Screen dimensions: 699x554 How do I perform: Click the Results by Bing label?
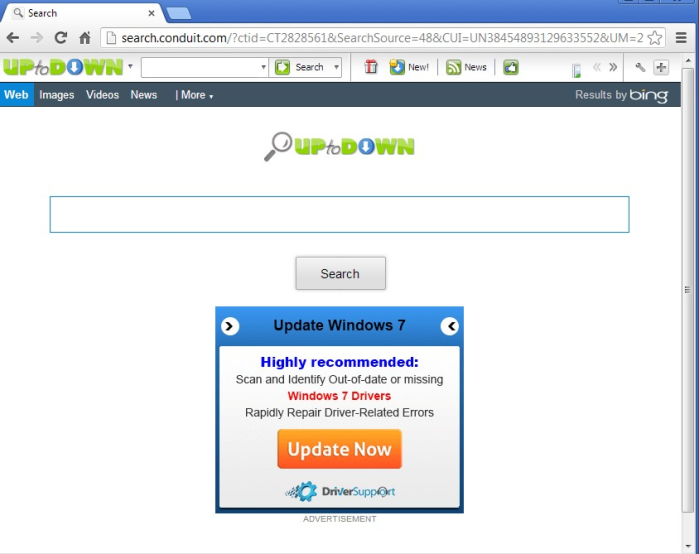pyautogui.click(x=621, y=95)
